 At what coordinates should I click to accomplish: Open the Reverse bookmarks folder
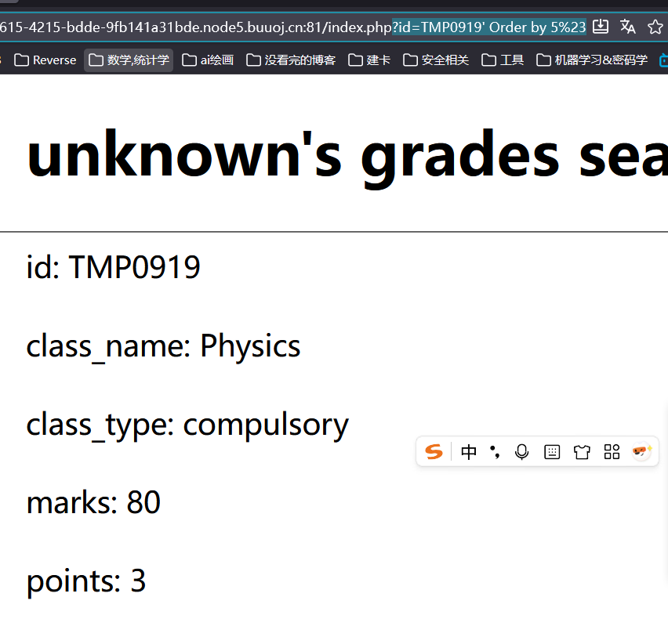pos(45,60)
